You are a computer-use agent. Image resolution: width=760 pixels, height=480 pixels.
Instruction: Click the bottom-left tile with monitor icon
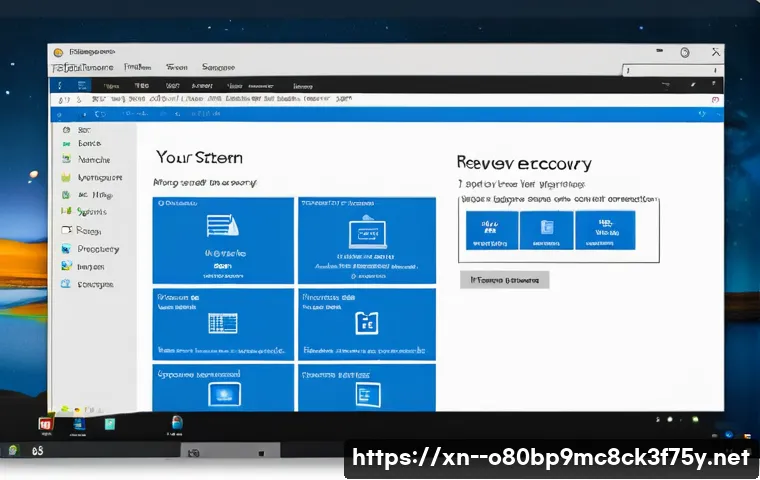[x=223, y=390]
